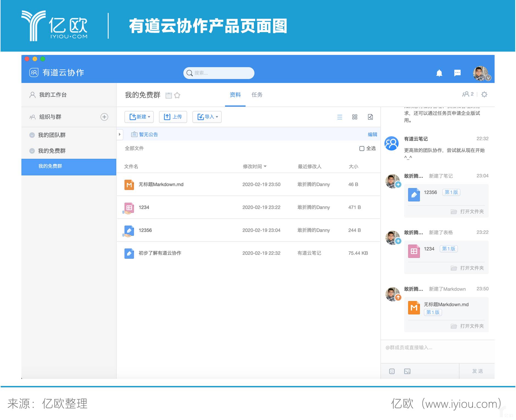
Task: Open the 1234 spreadsheet file icon in list
Action: click(129, 208)
